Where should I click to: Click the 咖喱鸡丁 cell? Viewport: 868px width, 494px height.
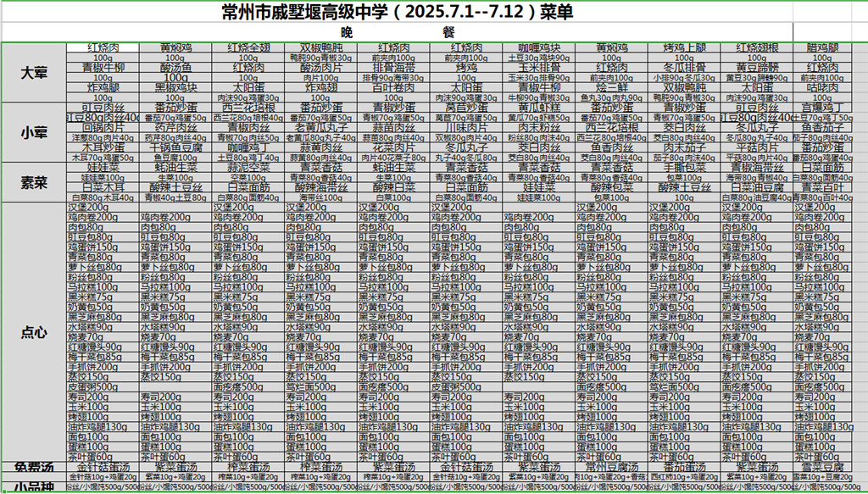248,147
